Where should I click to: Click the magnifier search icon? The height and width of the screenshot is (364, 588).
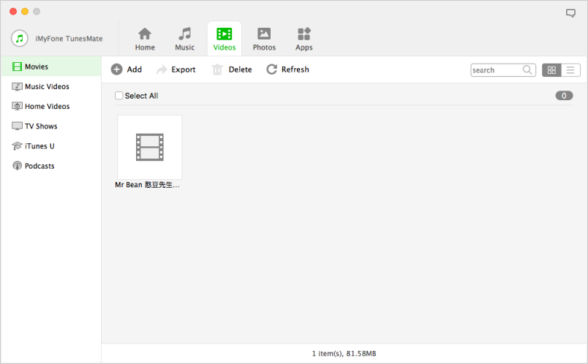pos(527,69)
